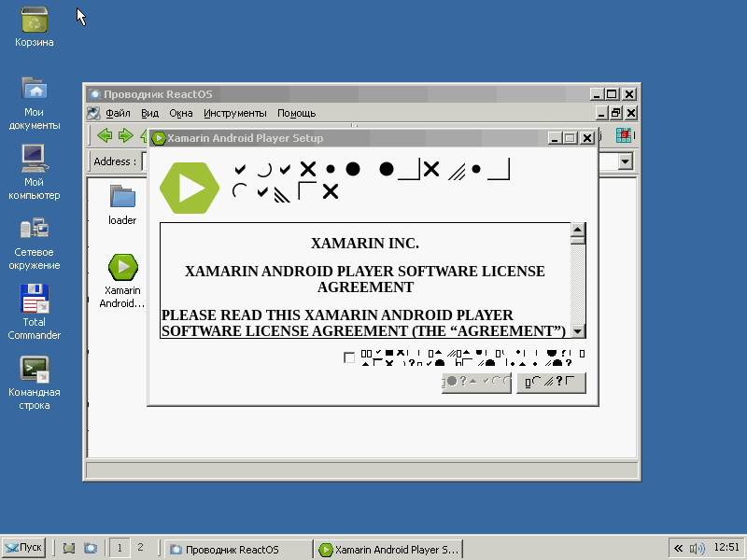Click the taskbar clock showing 12:51
Screen dimensions: 747x560
click(x=727, y=548)
